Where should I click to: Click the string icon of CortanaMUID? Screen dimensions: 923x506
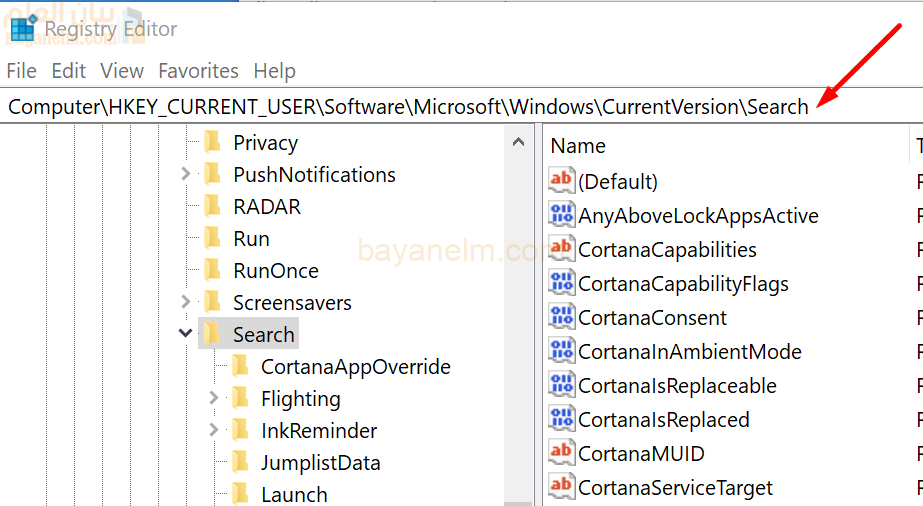(562, 453)
